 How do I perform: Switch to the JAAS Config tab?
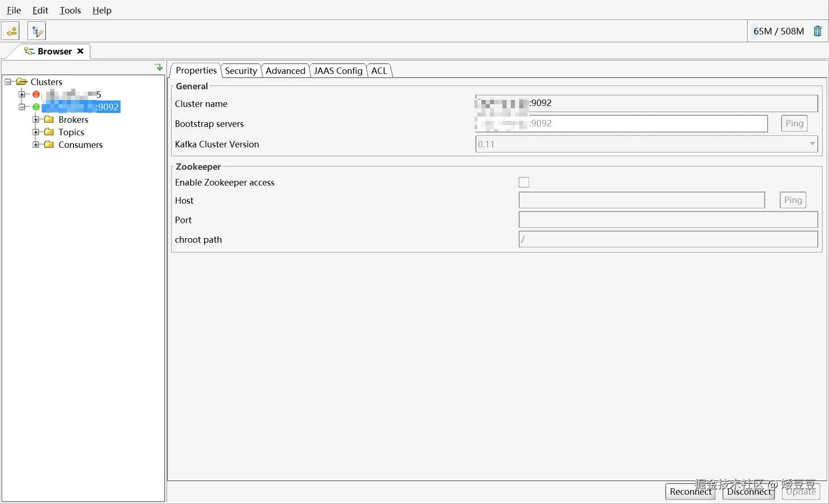tap(338, 71)
